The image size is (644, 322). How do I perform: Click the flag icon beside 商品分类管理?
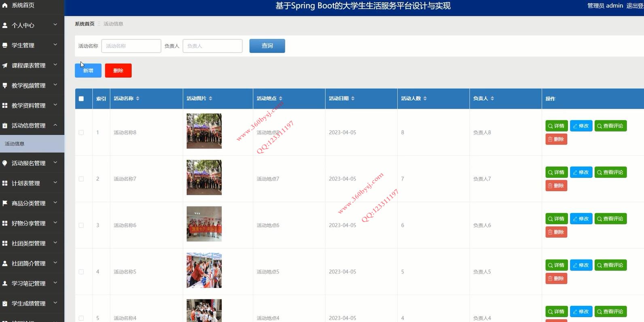point(5,203)
